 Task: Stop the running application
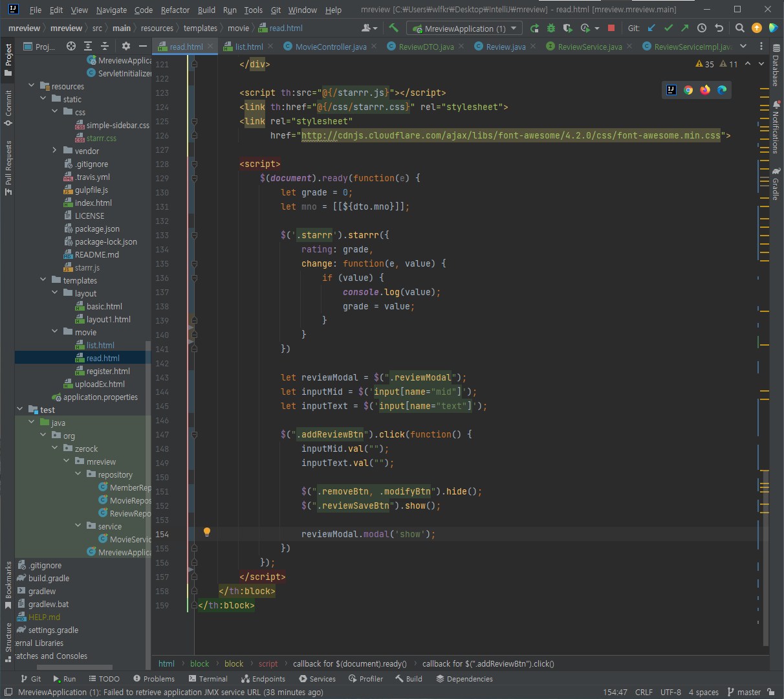point(611,28)
